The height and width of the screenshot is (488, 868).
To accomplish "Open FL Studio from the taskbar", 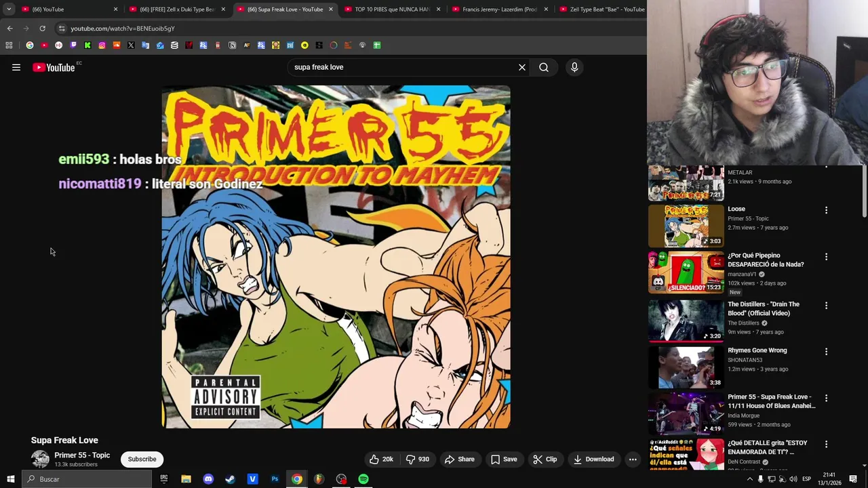I will (319, 479).
